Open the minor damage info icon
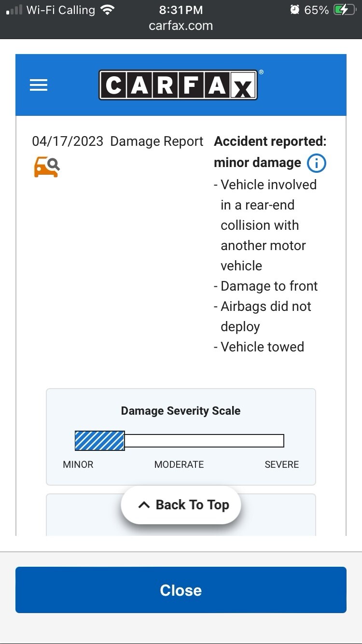The width and height of the screenshot is (362, 644). click(x=317, y=163)
